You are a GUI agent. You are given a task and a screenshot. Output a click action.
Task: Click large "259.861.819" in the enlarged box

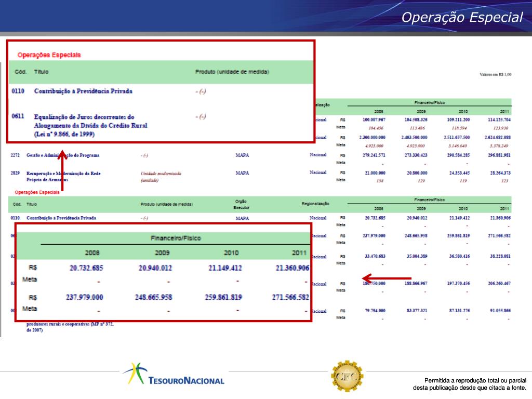coord(223,297)
